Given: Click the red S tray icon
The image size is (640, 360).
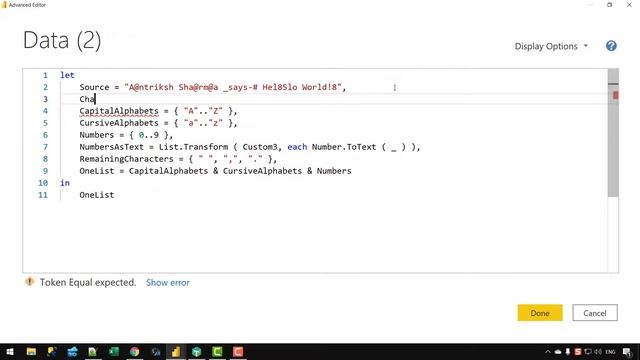Looking at the screenshot, I should 578,351.
